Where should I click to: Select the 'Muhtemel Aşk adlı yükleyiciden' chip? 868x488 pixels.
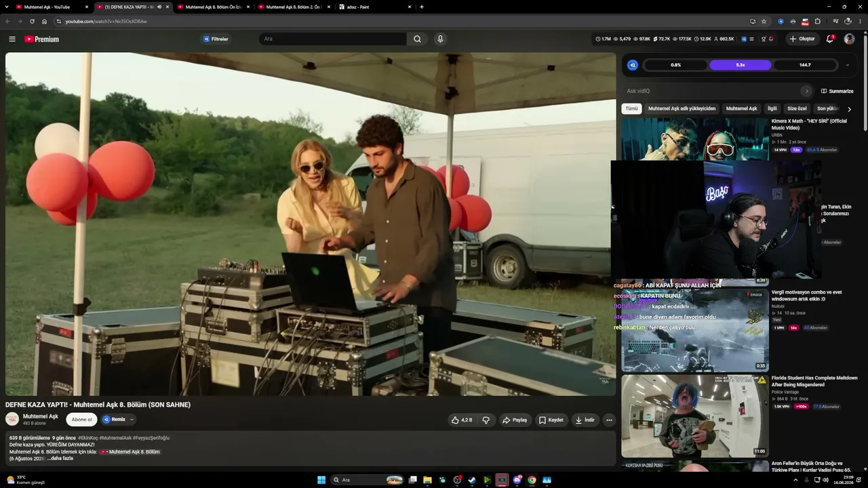click(x=682, y=108)
